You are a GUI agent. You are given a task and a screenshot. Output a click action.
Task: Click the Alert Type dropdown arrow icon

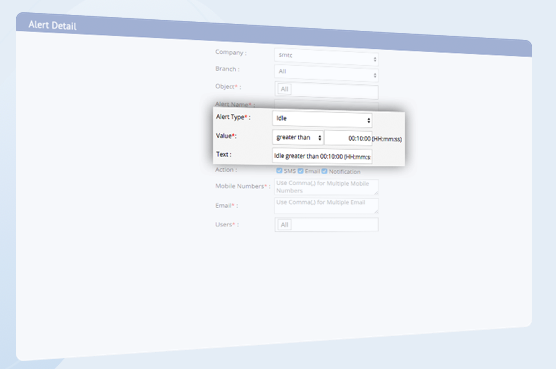tap(369, 121)
